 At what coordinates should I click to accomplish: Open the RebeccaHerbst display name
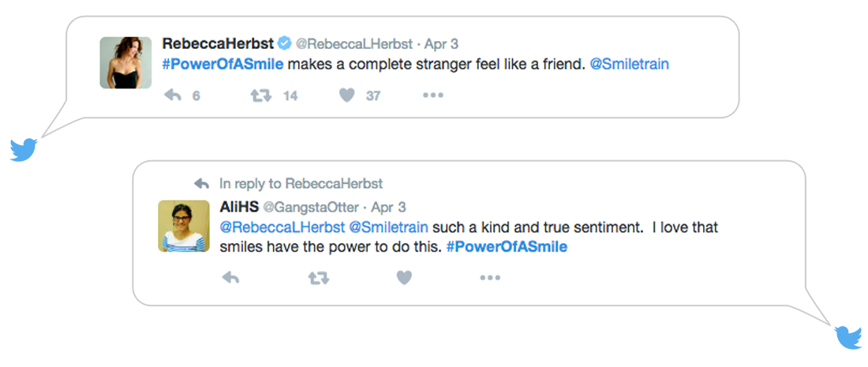tap(217, 43)
